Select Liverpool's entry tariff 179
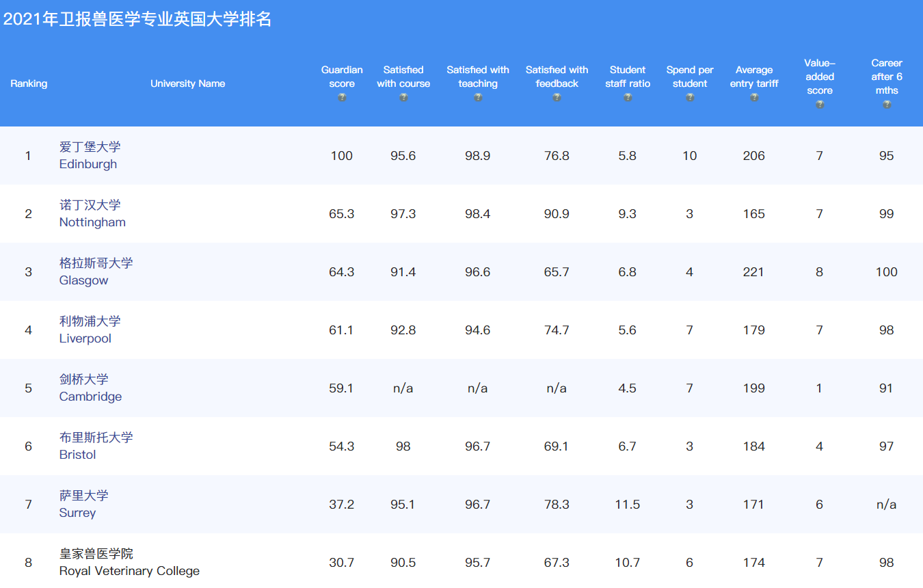The image size is (923, 588). 754,330
